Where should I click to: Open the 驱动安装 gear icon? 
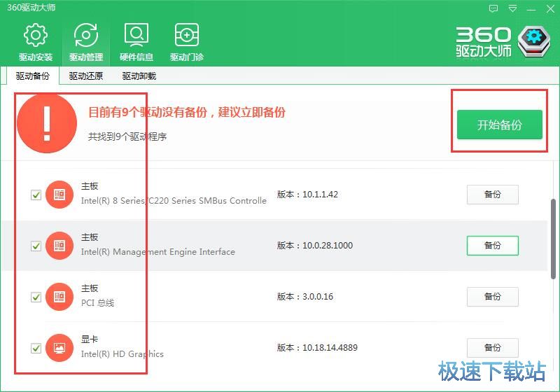click(x=36, y=35)
